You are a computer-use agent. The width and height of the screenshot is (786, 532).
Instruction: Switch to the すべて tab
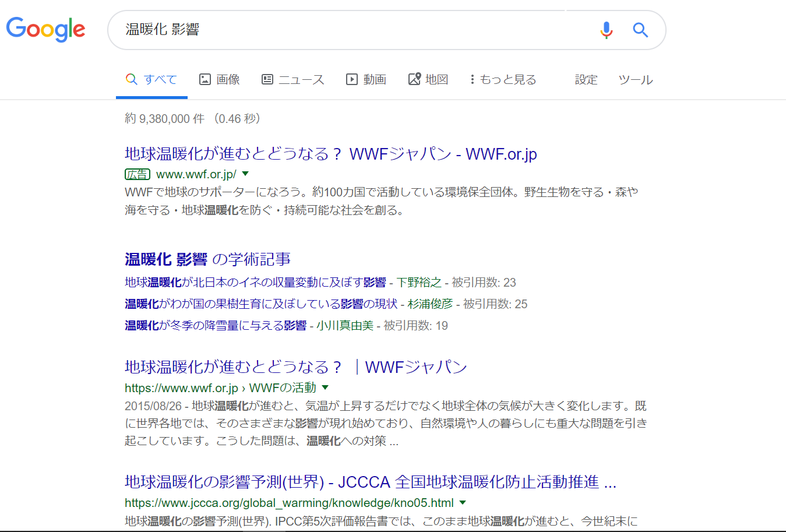(151, 79)
